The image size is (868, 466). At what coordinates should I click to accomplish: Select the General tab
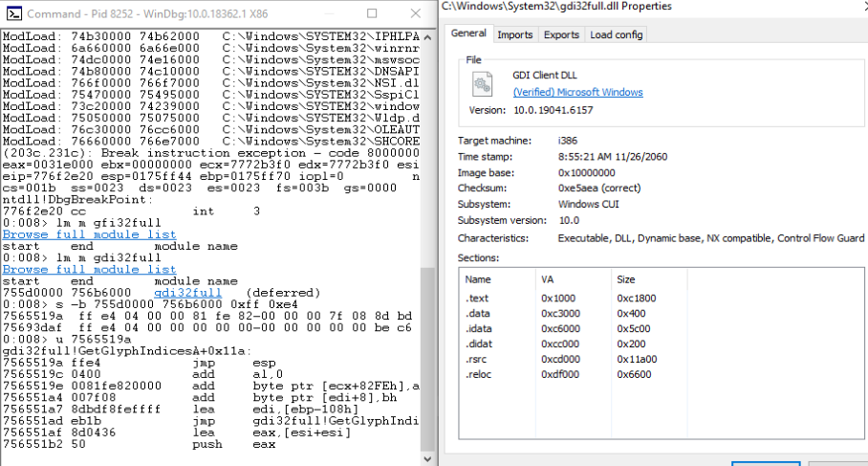click(468, 33)
